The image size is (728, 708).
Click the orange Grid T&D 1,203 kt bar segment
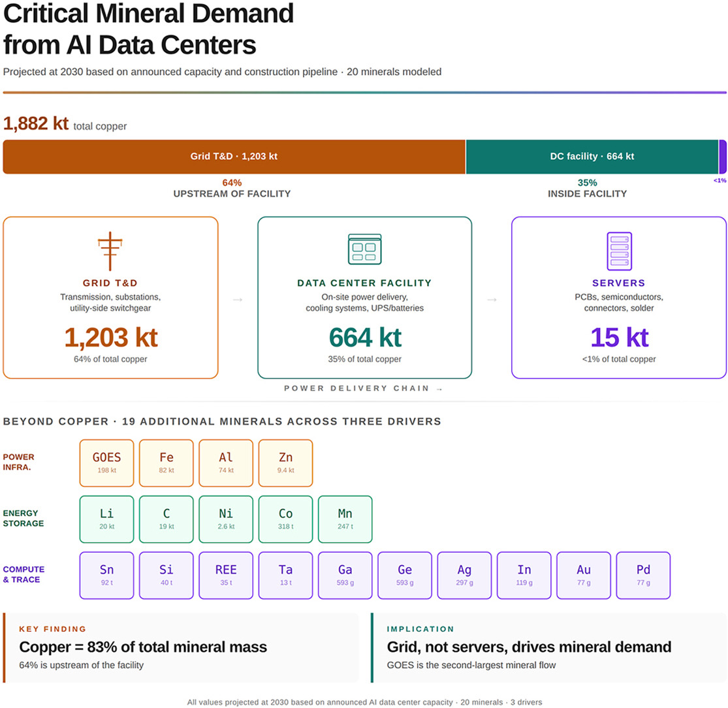click(x=234, y=157)
